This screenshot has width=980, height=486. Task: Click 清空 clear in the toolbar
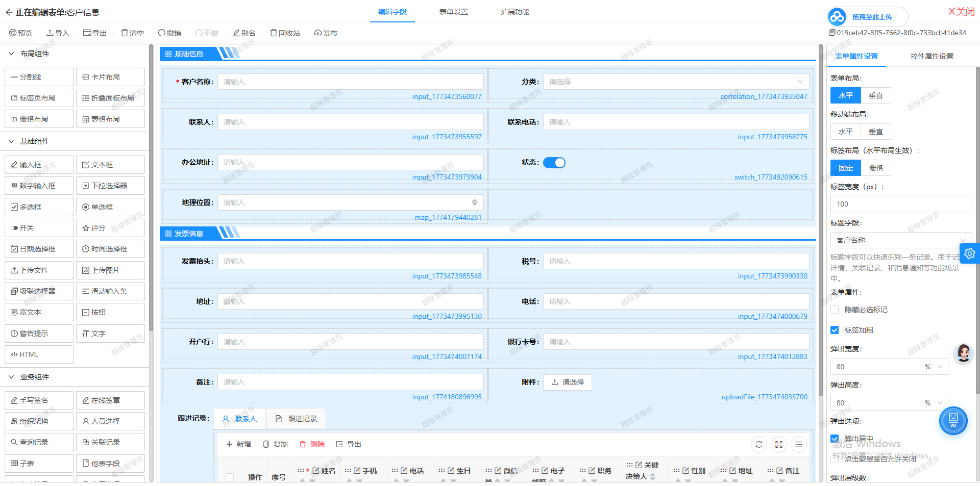[132, 33]
